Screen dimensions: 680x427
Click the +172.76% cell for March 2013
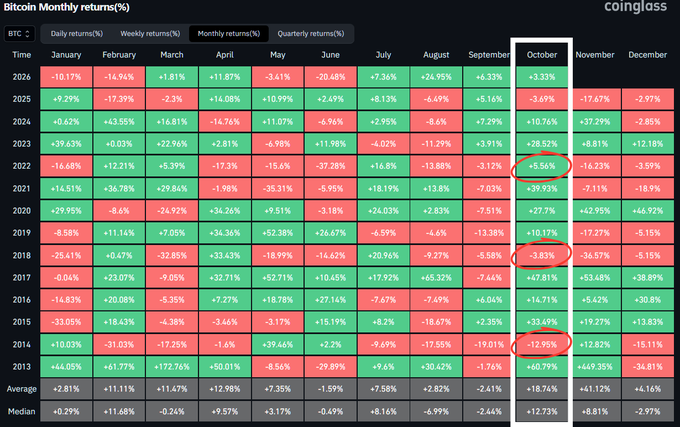(x=172, y=367)
